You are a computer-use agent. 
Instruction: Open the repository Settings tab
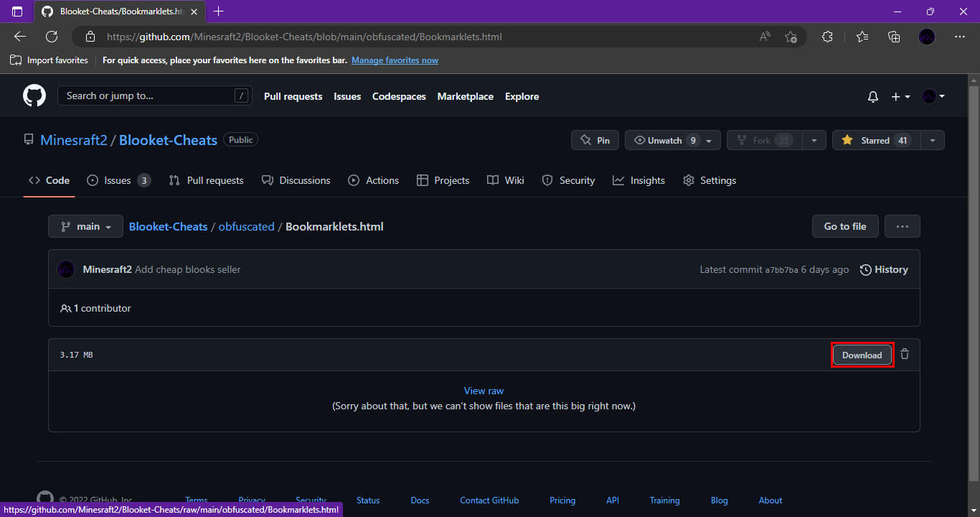pos(710,180)
